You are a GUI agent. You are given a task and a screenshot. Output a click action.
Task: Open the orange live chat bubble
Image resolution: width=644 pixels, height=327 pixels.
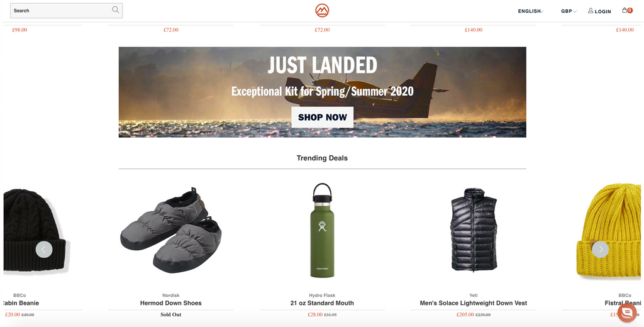627,313
